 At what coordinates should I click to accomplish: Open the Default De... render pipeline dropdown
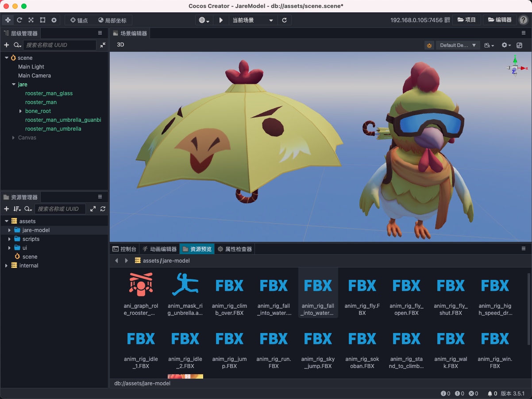458,45
